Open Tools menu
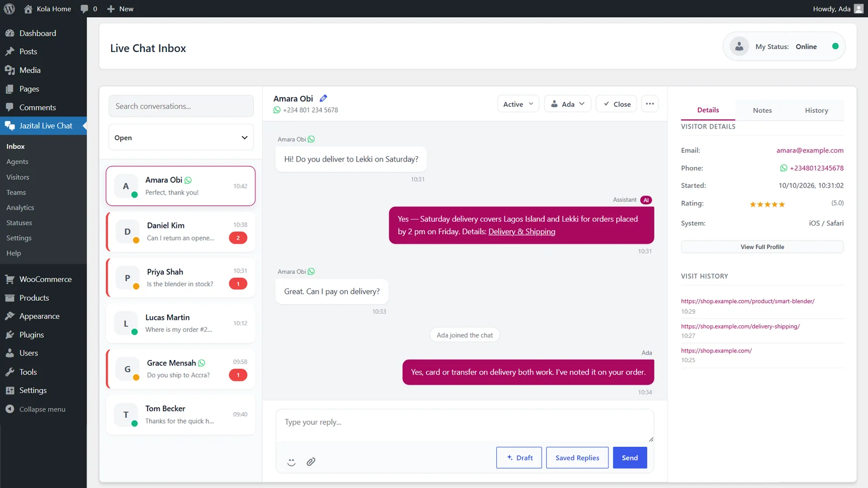Screen dimensions: 868x488 tap(43, 372)
